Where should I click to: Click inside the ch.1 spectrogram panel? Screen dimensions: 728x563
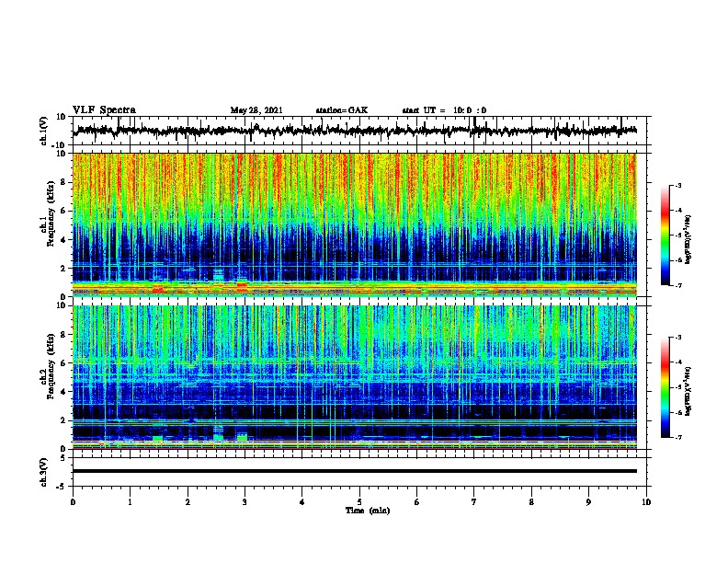[x=355, y=224]
